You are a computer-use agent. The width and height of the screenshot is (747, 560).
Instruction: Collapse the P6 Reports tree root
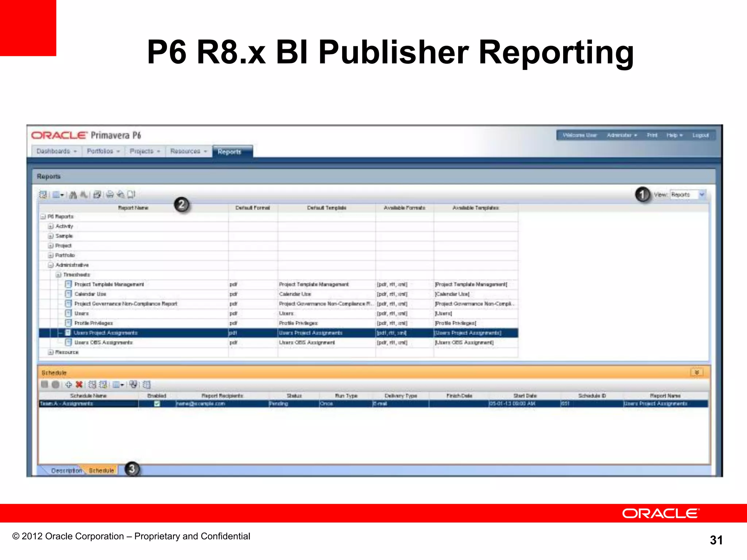tap(43, 217)
